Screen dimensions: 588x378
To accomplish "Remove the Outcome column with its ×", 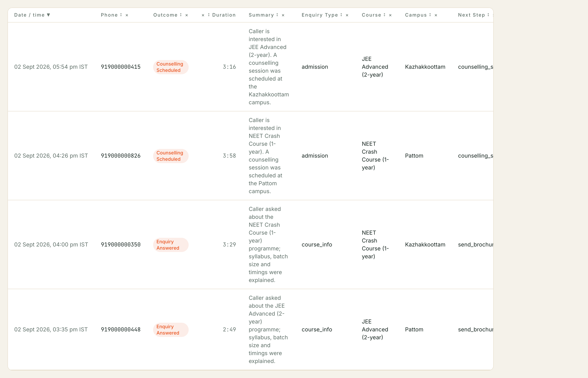I will 187,15.
